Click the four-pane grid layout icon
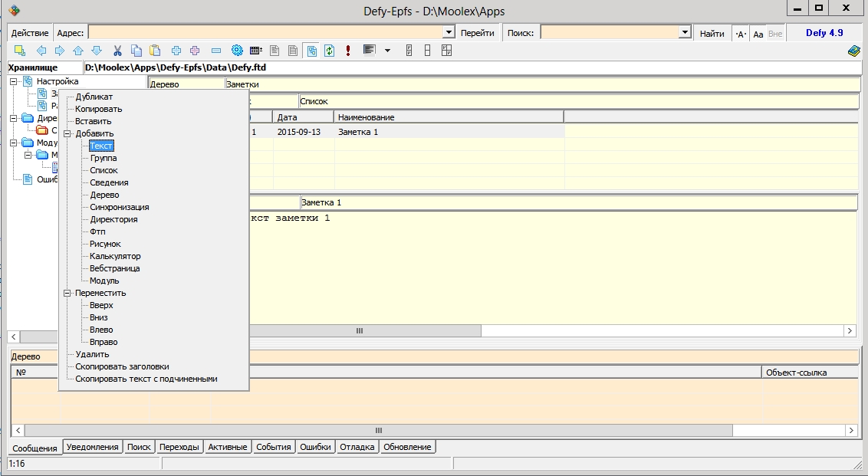This screenshot has width=868, height=476. coord(446,51)
